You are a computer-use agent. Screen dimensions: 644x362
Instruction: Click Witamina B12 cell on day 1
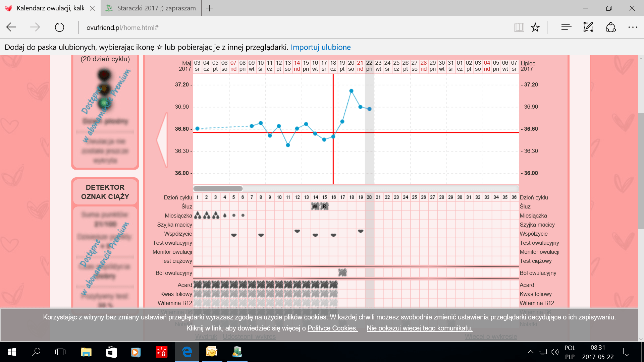coord(198,303)
